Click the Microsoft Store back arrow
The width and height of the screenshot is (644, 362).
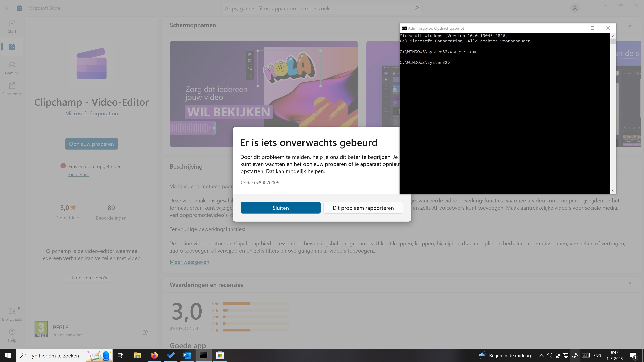[x=8, y=8]
